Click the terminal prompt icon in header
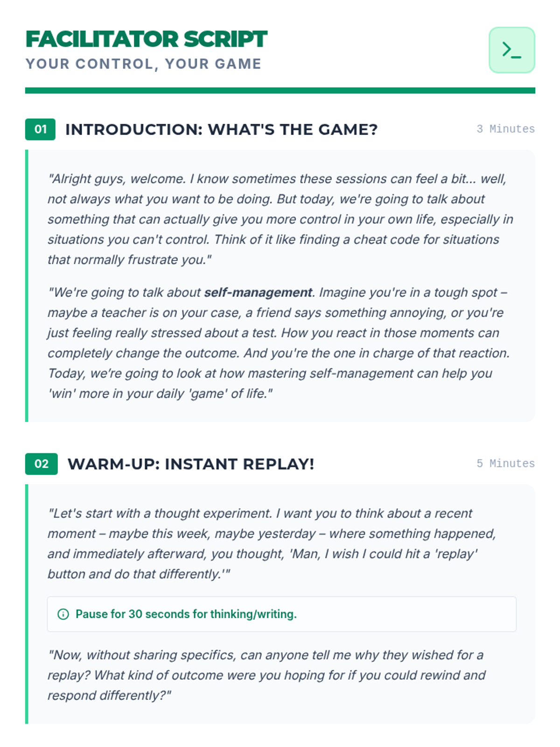The width and height of the screenshot is (560, 747). click(x=511, y=50)
